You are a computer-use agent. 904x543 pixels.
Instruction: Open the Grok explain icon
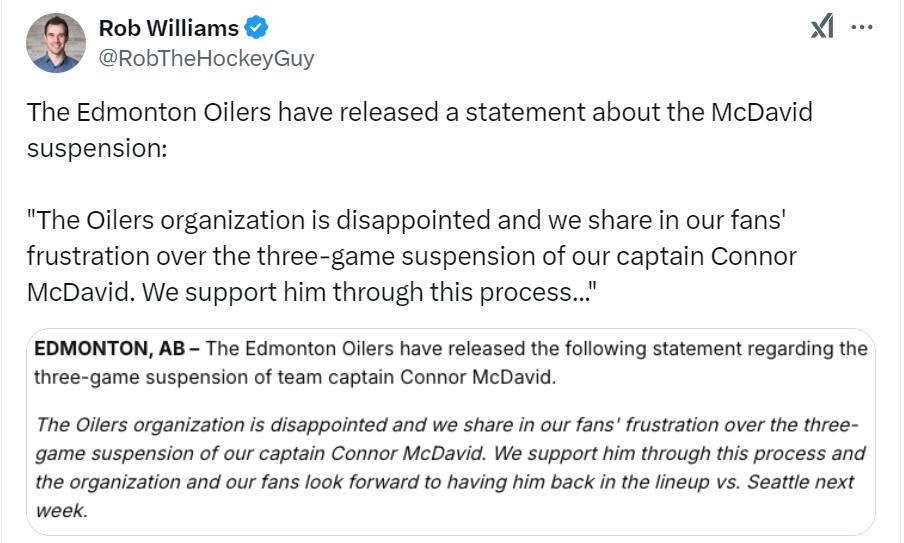821,28
